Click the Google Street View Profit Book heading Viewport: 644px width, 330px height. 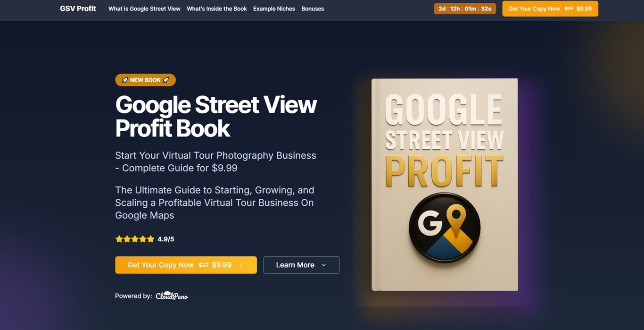coord(216,116)
